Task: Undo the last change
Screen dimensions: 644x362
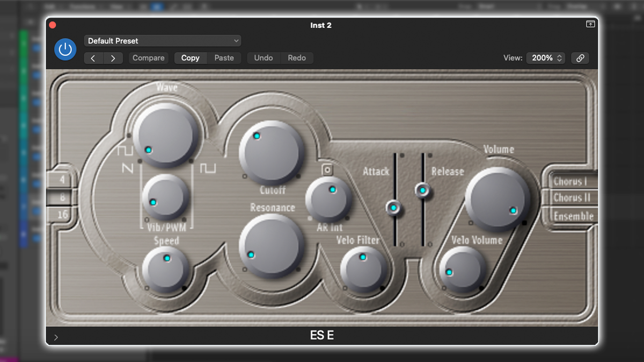Action: pos(264,58)
